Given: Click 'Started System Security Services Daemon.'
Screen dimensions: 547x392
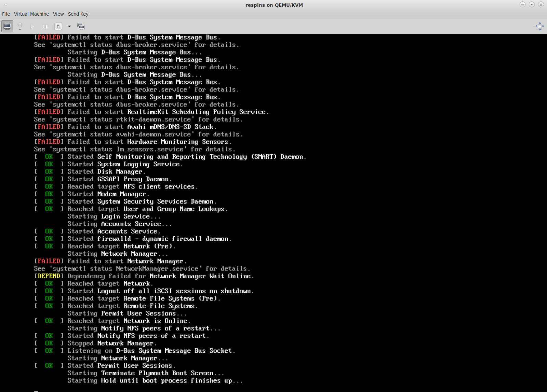Looking at the screenshot, I should (142, 202).
